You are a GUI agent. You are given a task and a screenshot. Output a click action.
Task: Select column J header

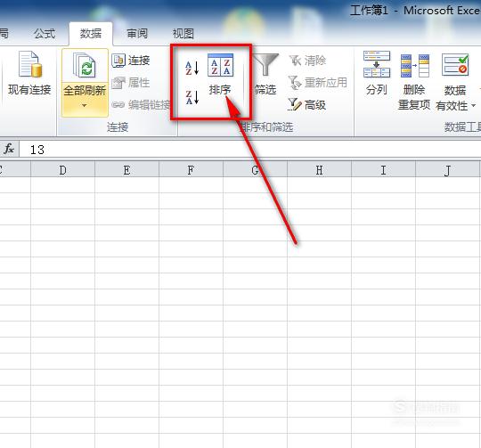pyautogui.click(x=447, y=169)
